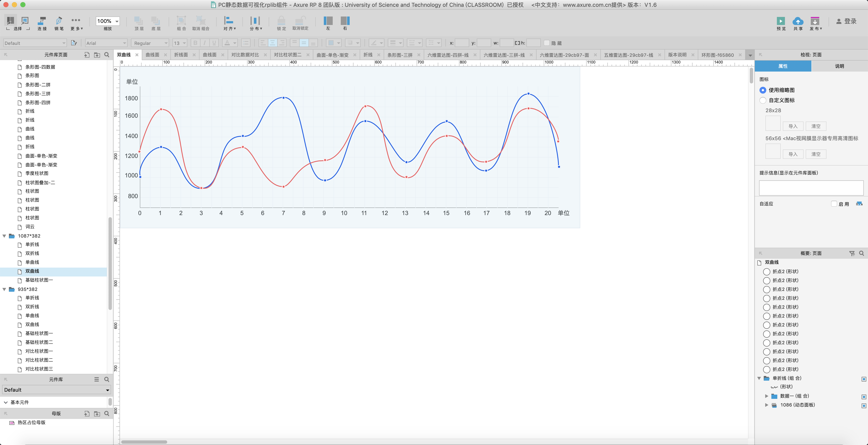Viewport: 868px width, 445px height.
Task: Open the style manager icon
Action: [x=74, y=43]
